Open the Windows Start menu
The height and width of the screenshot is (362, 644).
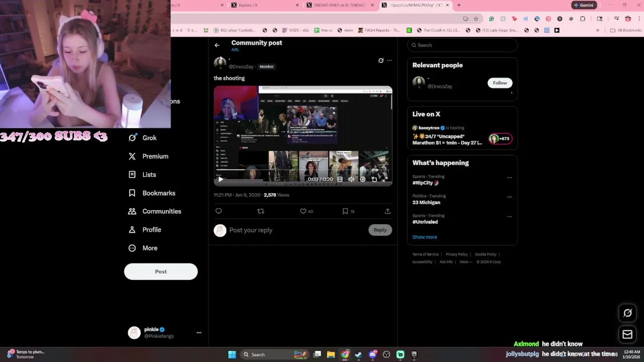(x=232, y=354)
